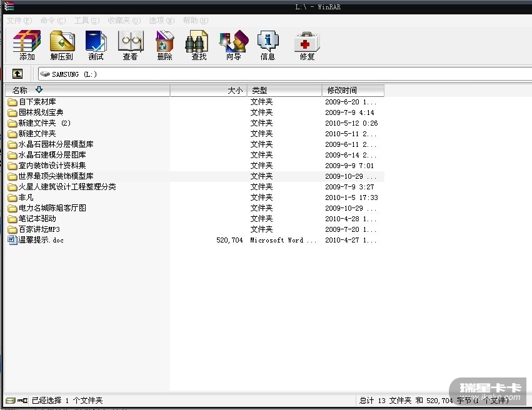
Task: Click the Delete (删除) toolbar icon
Action: point(165,45)
